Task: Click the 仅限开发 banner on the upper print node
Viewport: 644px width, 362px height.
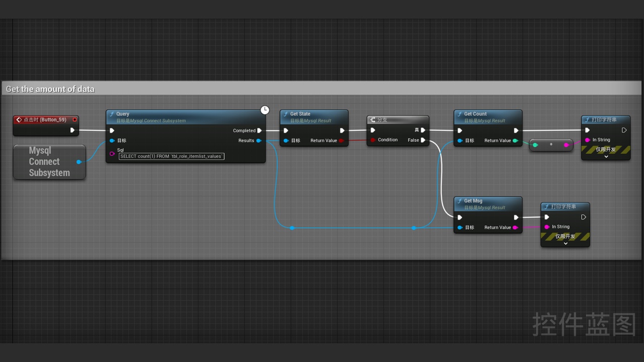Action: point(606,150)
